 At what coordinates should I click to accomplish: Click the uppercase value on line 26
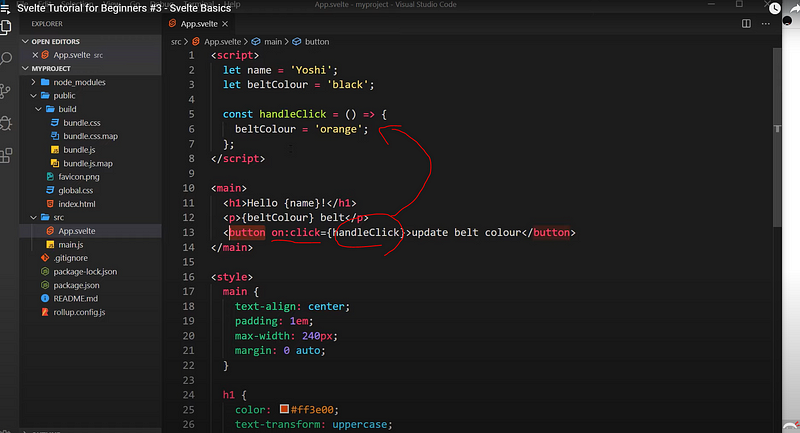[360, 424]
